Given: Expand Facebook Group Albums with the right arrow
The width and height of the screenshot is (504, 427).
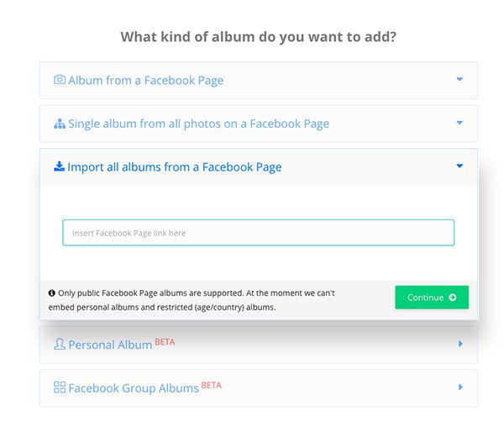Looking at the screenshot, I should (x=460, y=387).
